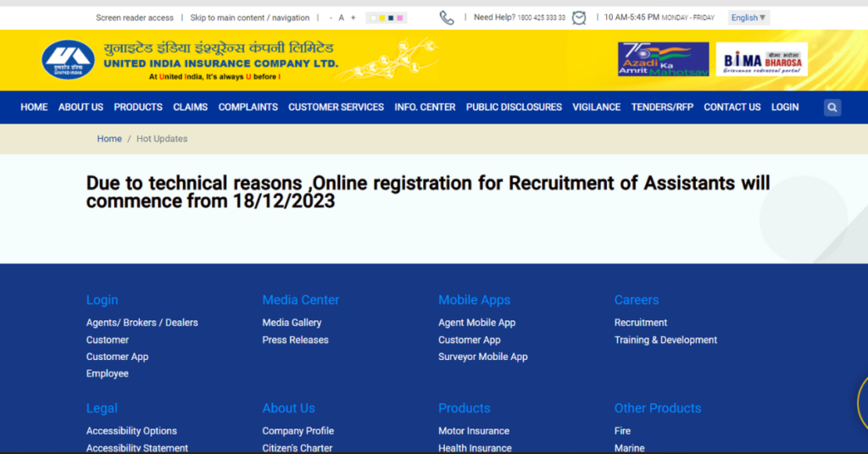Click the Login footer section heading
Image resolution: width=868 pixels, height=454 pixels.
[x=102, y=300]
